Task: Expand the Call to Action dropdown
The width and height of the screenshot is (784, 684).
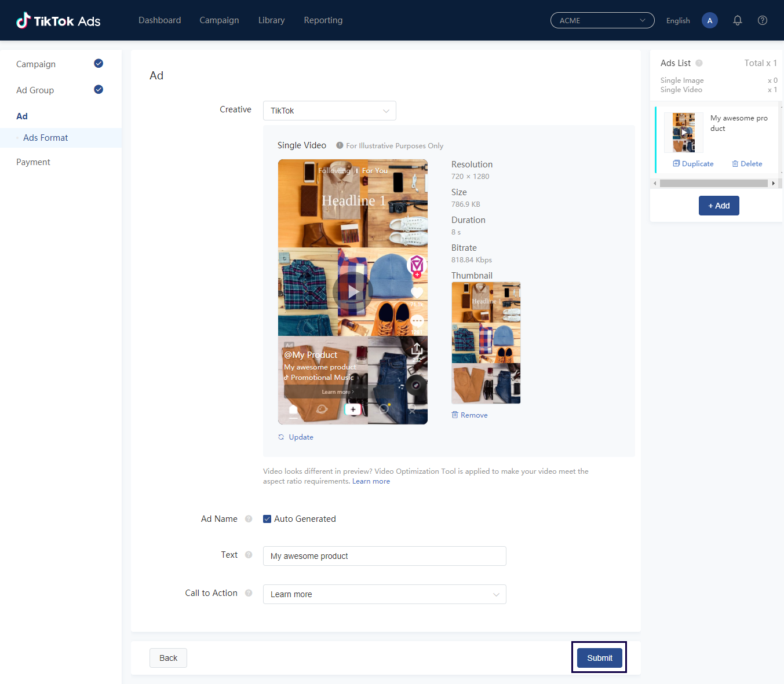Action: coord(384,594)
